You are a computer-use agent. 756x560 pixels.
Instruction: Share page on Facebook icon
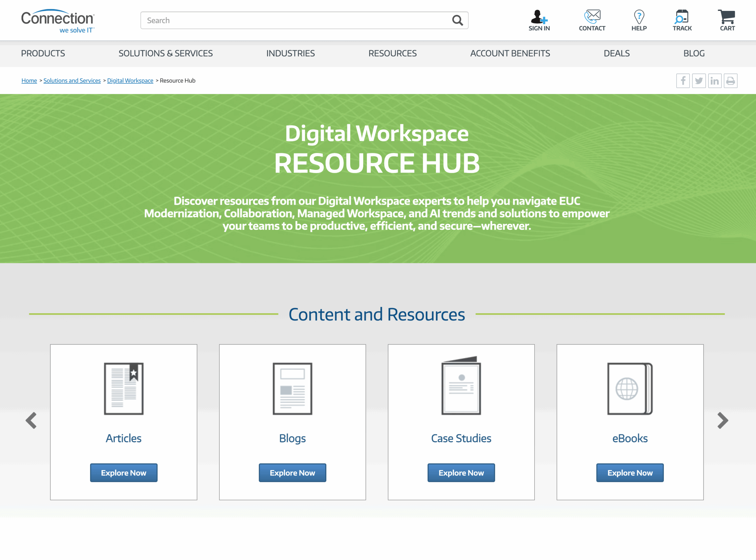(683, 81)
